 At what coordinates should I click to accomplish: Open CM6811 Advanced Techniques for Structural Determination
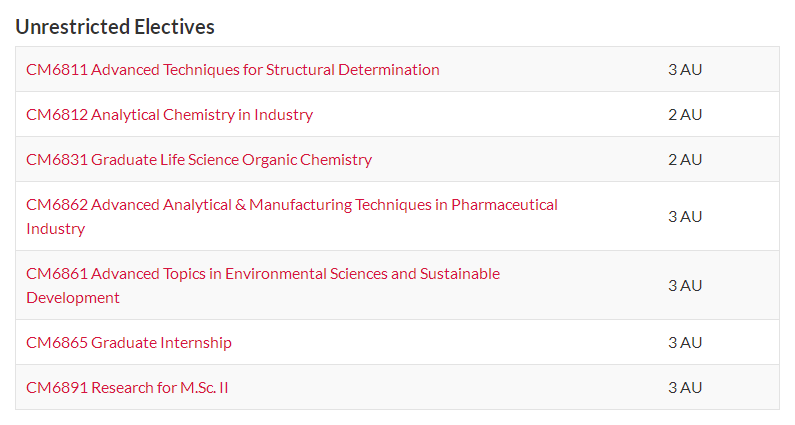(x=233, y=69)
